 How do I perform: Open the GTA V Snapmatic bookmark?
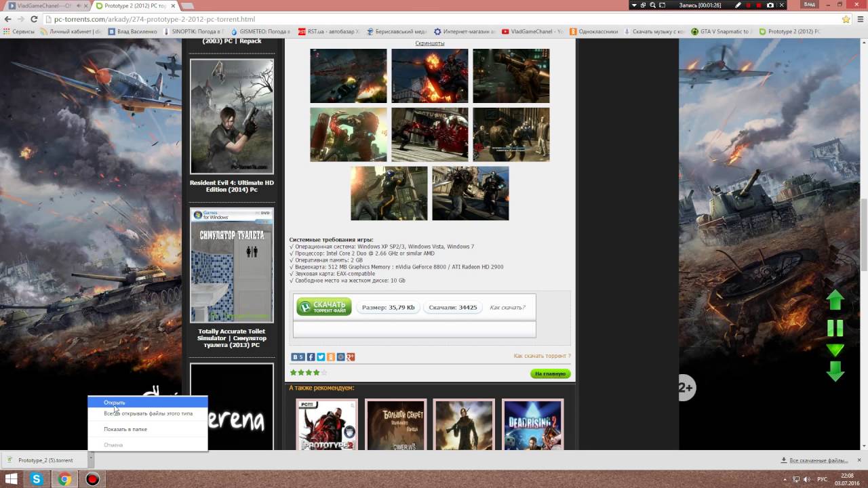pos(720,31)
